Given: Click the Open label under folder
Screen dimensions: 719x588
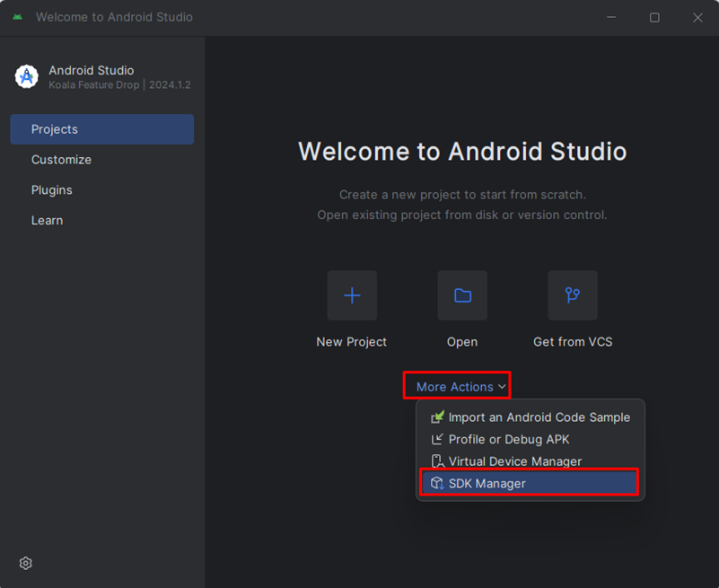Looking at the screenshot, I should (462, 342).
